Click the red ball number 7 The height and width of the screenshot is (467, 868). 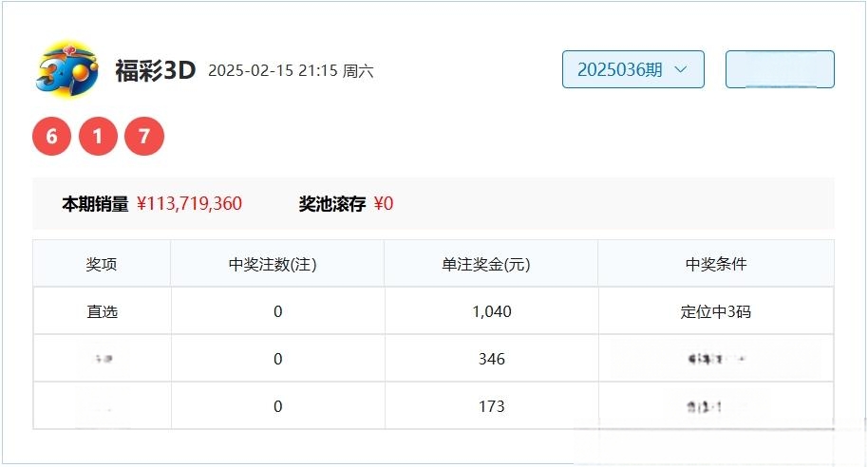144,136
